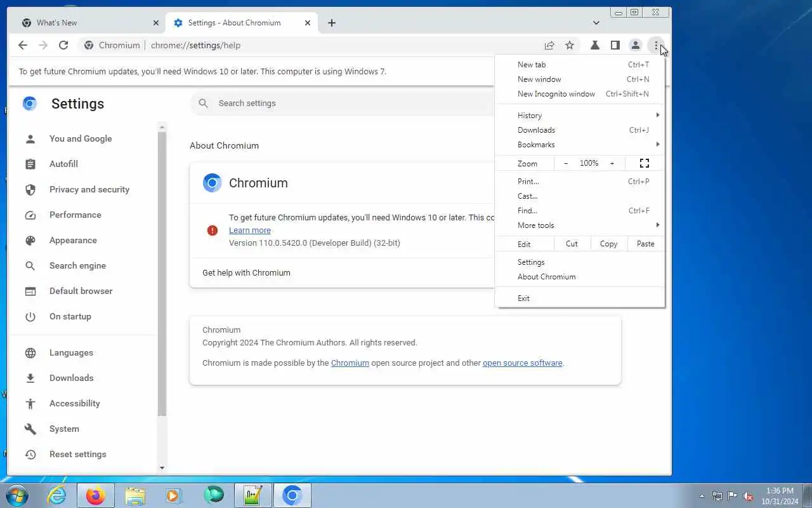Expand the History submenu
This screenshot has height=508, width=812.
pos(580,115)
